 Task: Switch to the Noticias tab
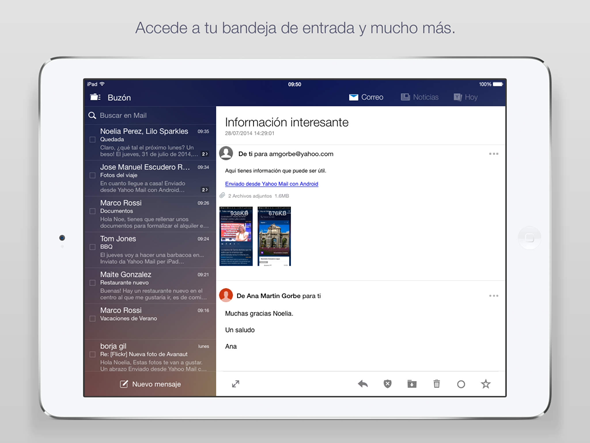point(420,97)
